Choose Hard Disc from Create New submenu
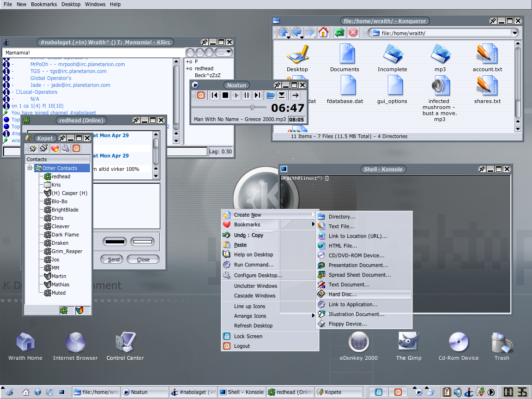Screen dimensions: 532x399 click(x=364, y=294)
